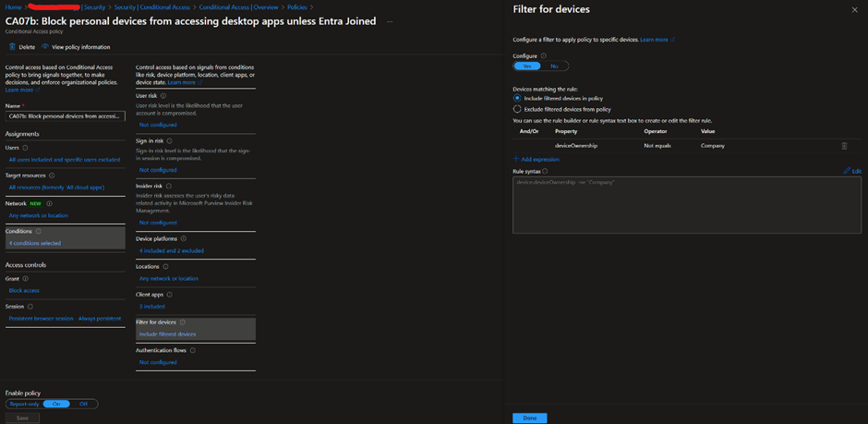868x424 pixels.
Task: Click the info icon next to Target resources
Action: pos(52,176)
